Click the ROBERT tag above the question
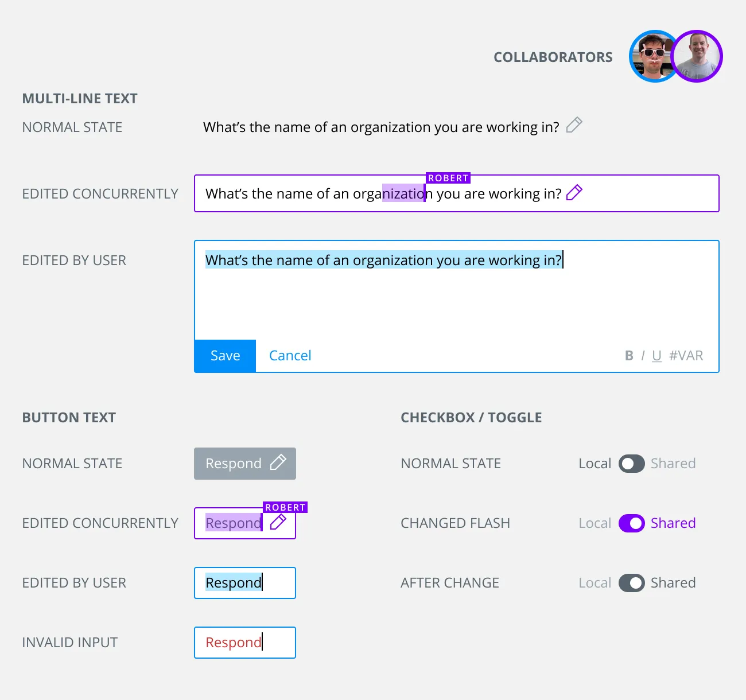 coord(448,178)
